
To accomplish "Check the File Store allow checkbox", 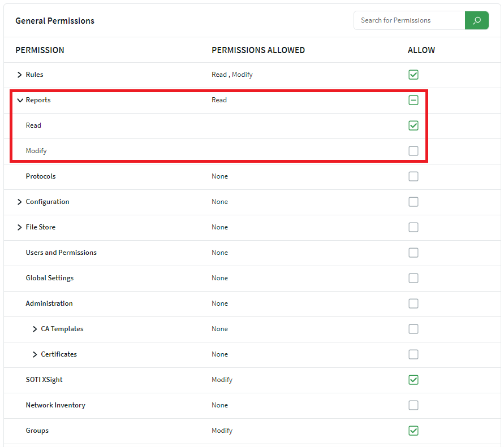I will pyautogui.click(x=413, y=227).
